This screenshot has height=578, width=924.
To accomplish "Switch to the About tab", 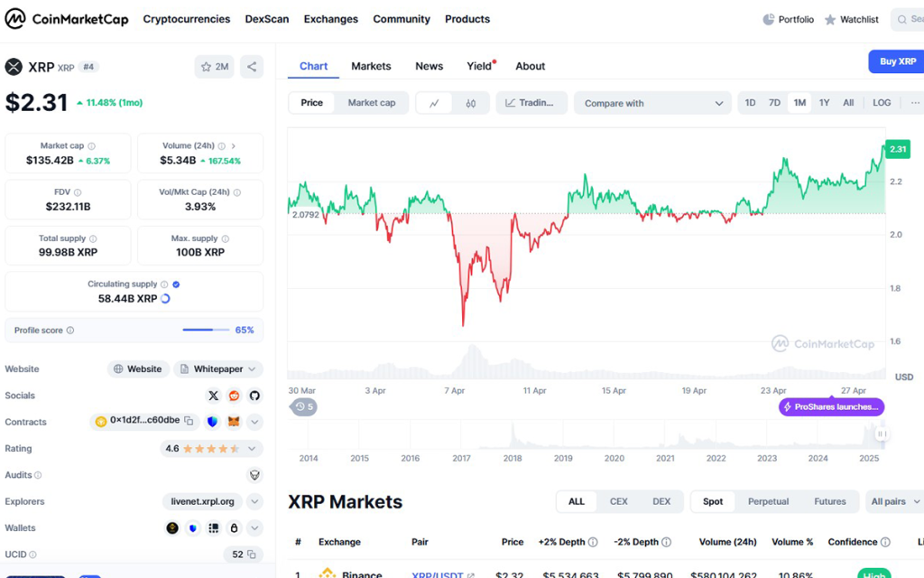I will tap(531, 66).
